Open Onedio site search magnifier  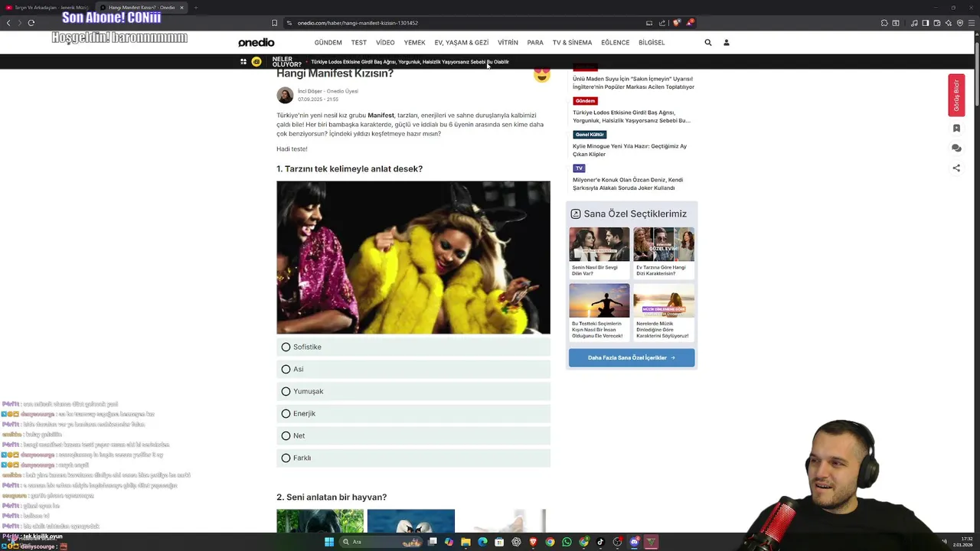click(x=708, y=43)
